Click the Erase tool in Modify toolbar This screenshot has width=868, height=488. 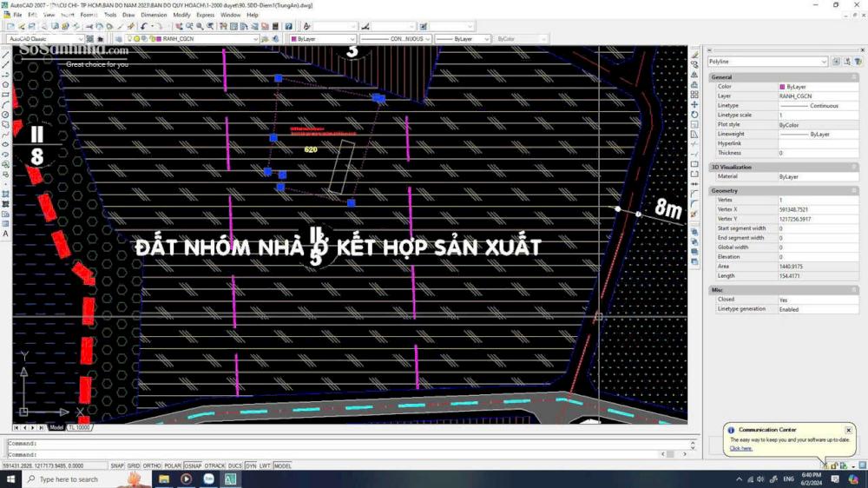(694, 56)
